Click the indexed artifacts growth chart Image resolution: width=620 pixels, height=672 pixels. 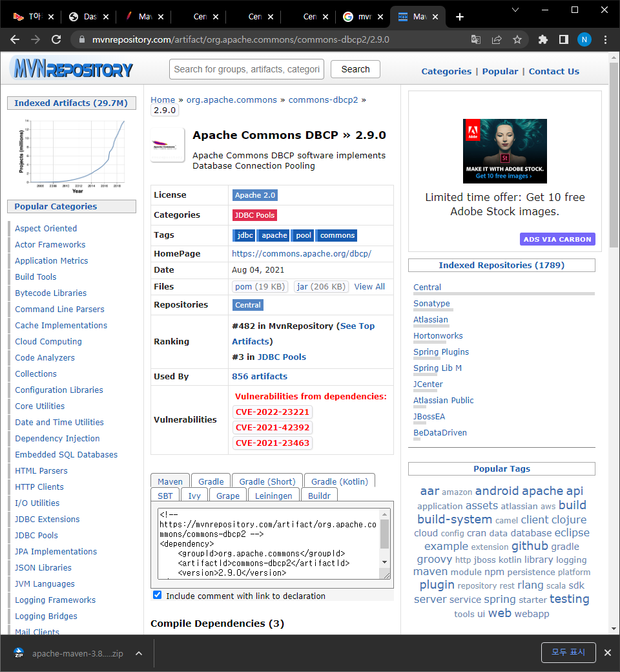pos(72,156)
